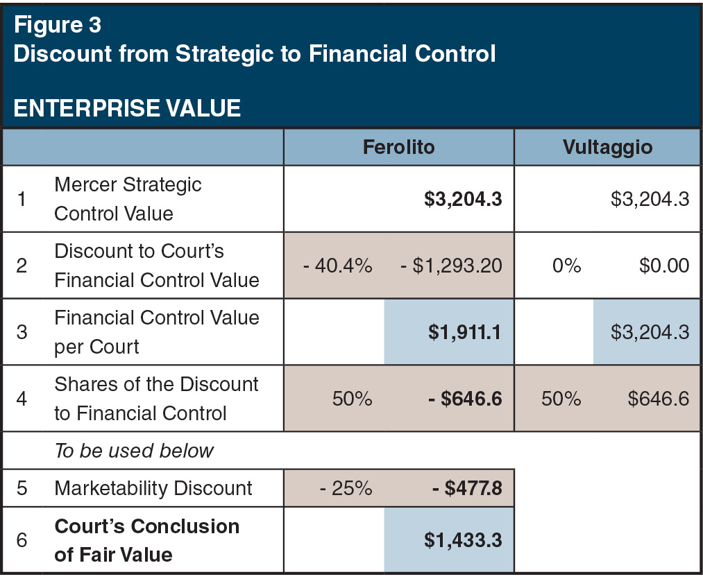Click the -40.4% discount cell
703x588 pixels.
coord(337,266)
